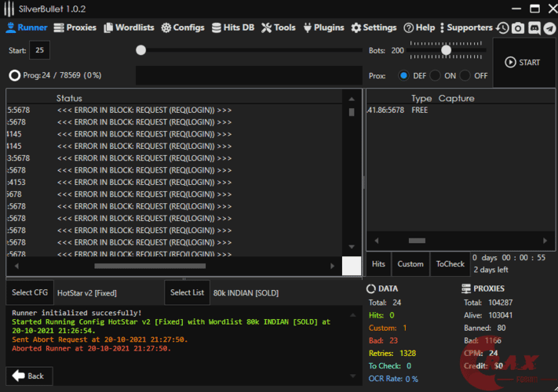Open the Hits DB tab
This screenshot has width=558, height=392.
tap(232, 27)
